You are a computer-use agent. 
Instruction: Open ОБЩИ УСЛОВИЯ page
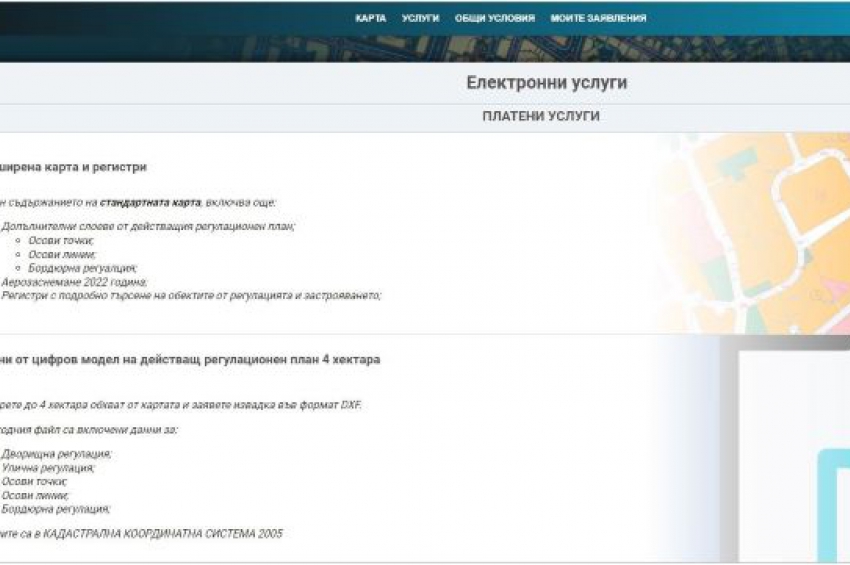pyautogui.click(x=494, y=18)
